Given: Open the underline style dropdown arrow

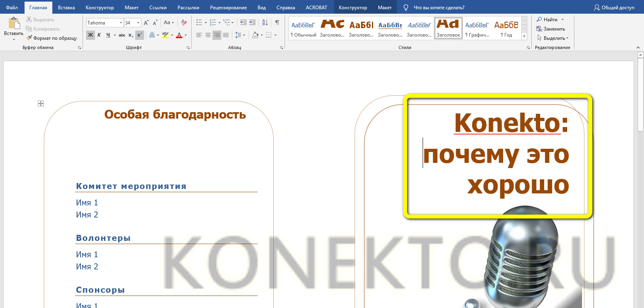Looking at the screenshot, I should pyautogui.click(x=115, y=35).
